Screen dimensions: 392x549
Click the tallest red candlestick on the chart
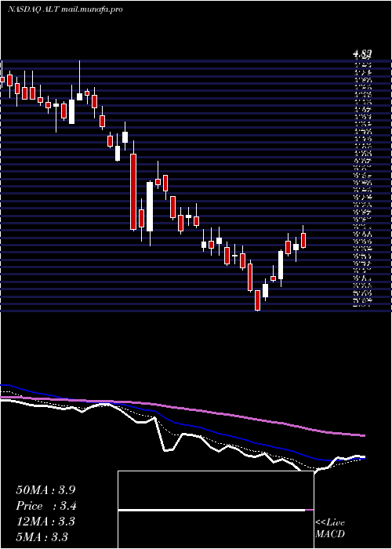click(x=133, y=192)
